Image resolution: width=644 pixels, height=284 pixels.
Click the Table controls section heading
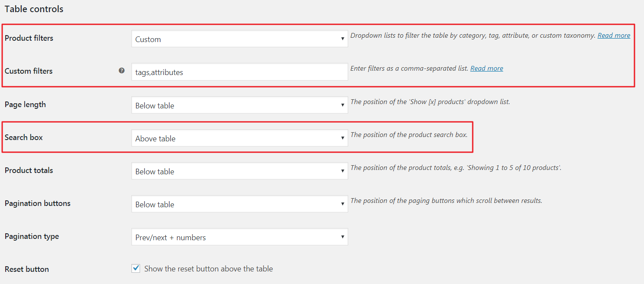[x=34, y=9]
